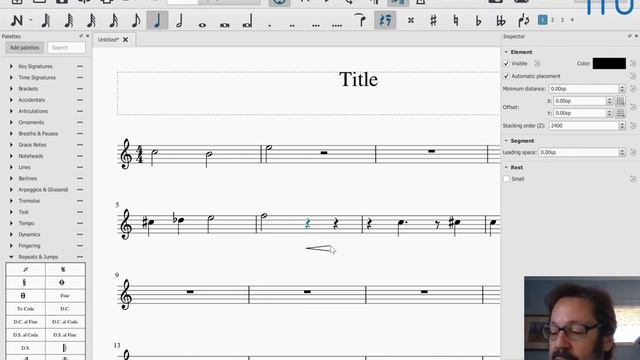Add a single augmentation dot
The image size is (640, 360).
point(270,25)
